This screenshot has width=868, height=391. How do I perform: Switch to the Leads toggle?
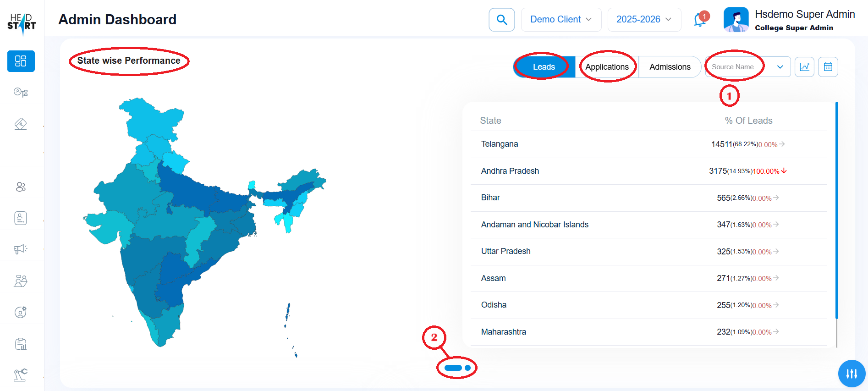(x=544, y=67)
